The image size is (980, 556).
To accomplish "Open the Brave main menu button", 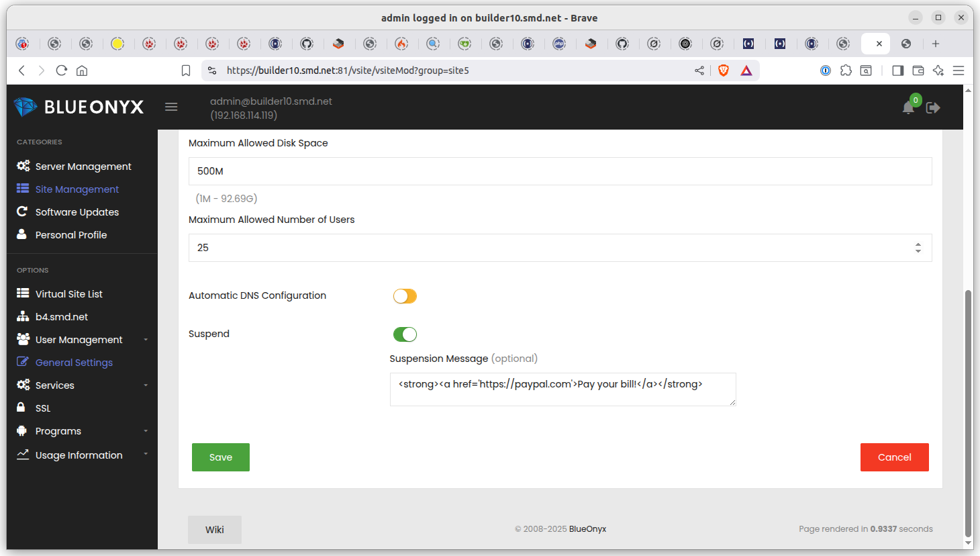I will tap(959, 71).
